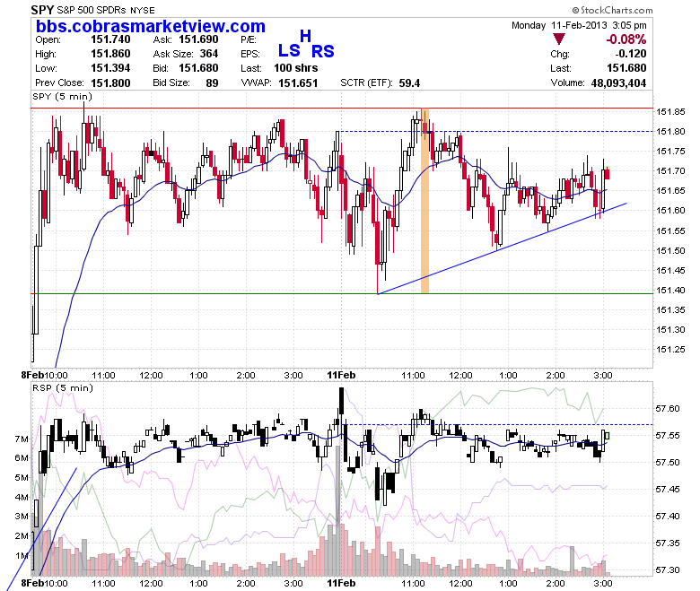Viewport: 700px width, 591px height.
Task: Click the orange highlighted band on SPY chart
Action: click(425, 201)
